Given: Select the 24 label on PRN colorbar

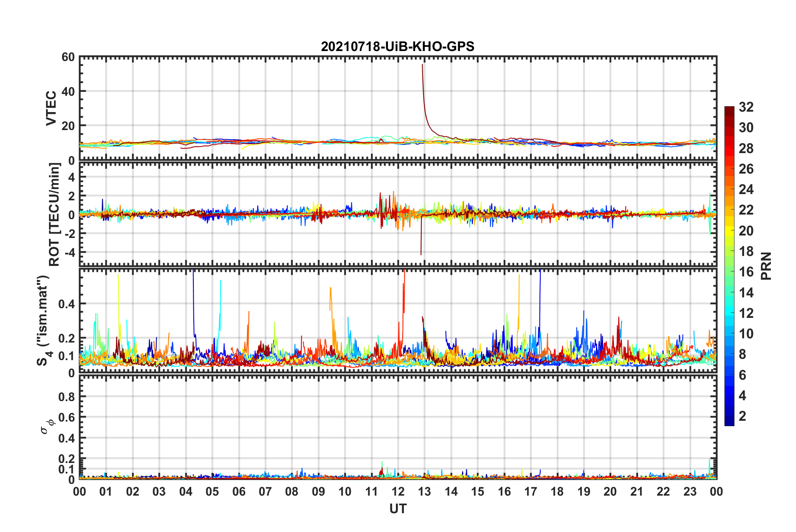Looking at the screenshot, I should 746,189.
